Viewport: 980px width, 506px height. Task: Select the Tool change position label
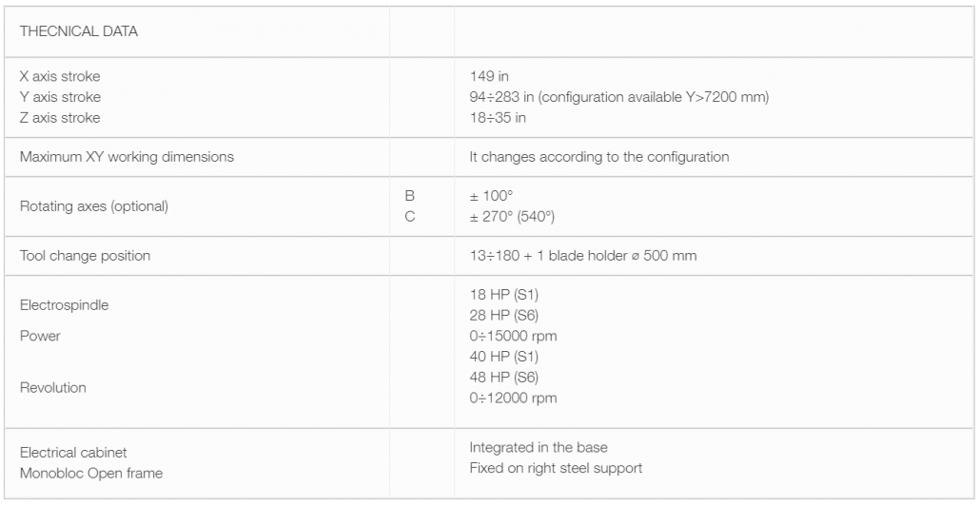pos(85,256)
